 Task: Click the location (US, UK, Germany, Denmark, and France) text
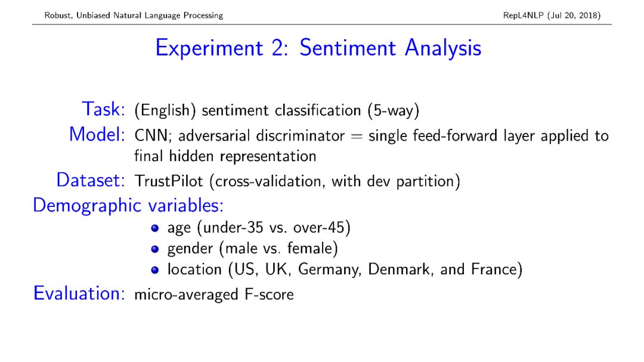click(345, 270)
